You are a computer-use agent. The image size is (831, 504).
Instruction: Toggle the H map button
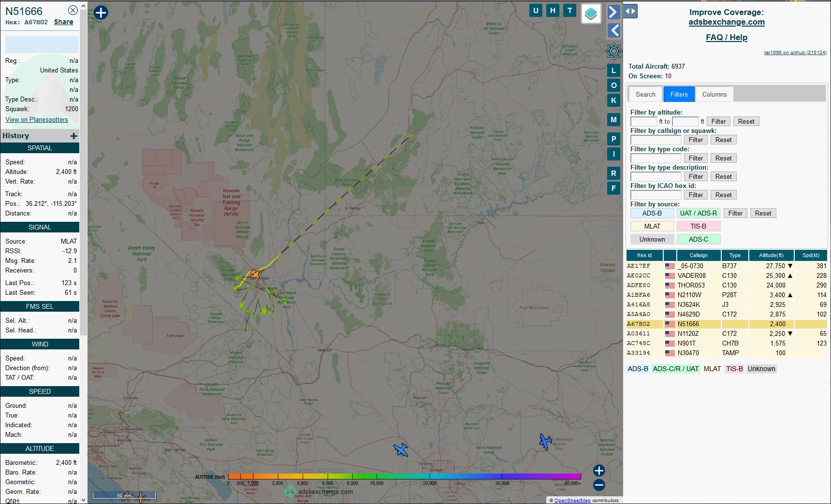click(553, 11)
